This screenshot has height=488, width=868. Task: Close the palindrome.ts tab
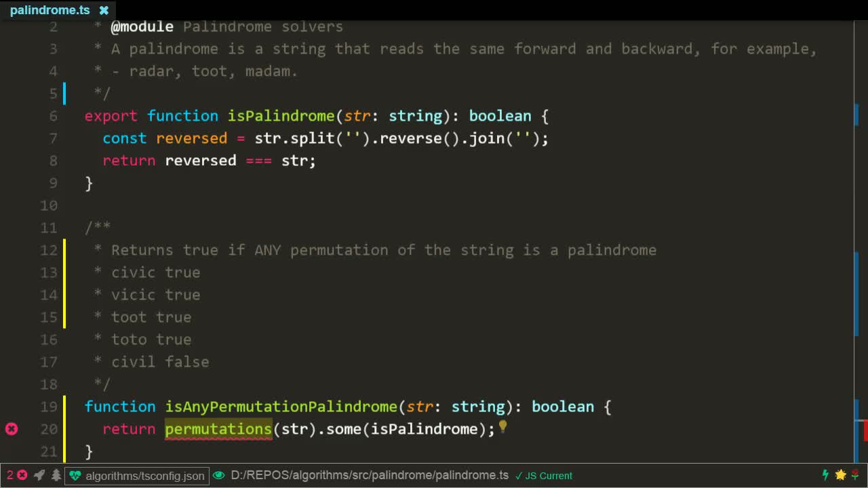[103, 9]
